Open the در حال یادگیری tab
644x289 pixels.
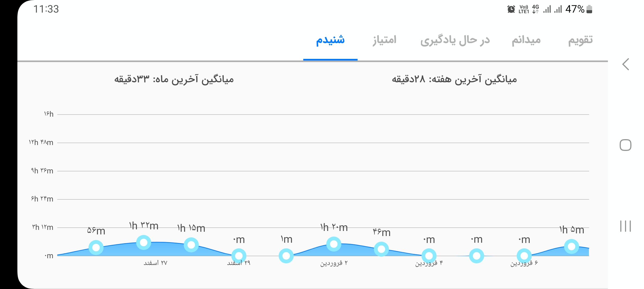[x=455, y=40]
